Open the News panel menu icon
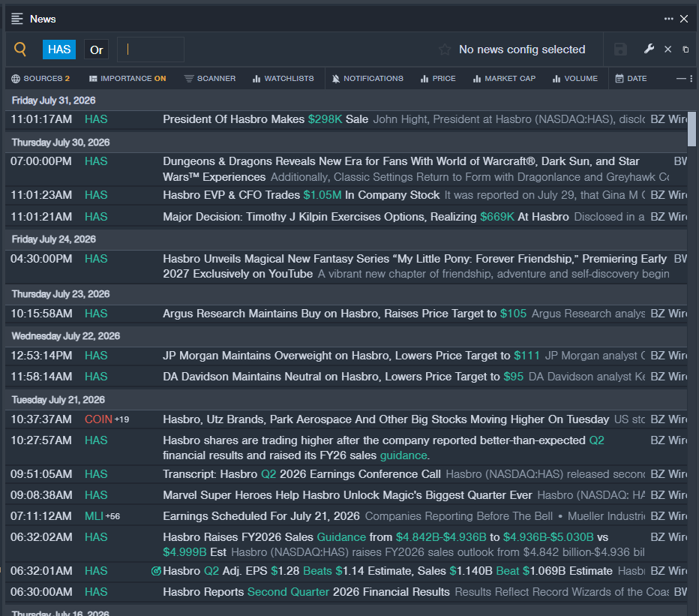Image resolution: width=699 pixels, height=616 pixels. pyautogui.click(x=17, y=19)
